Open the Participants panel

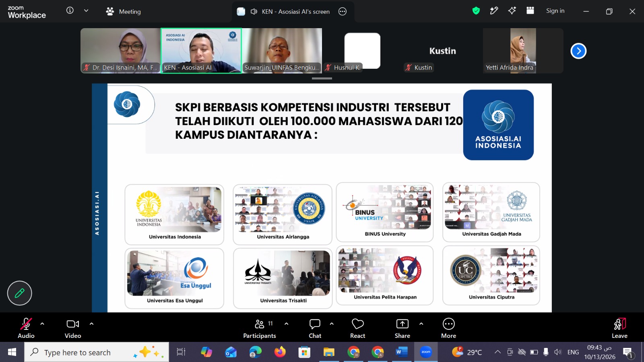[260, 328]
